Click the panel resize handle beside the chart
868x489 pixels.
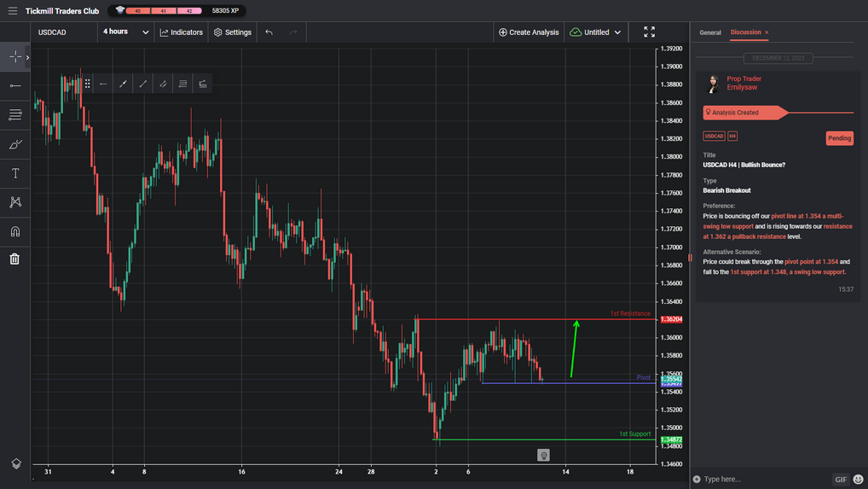pos(690,258)
